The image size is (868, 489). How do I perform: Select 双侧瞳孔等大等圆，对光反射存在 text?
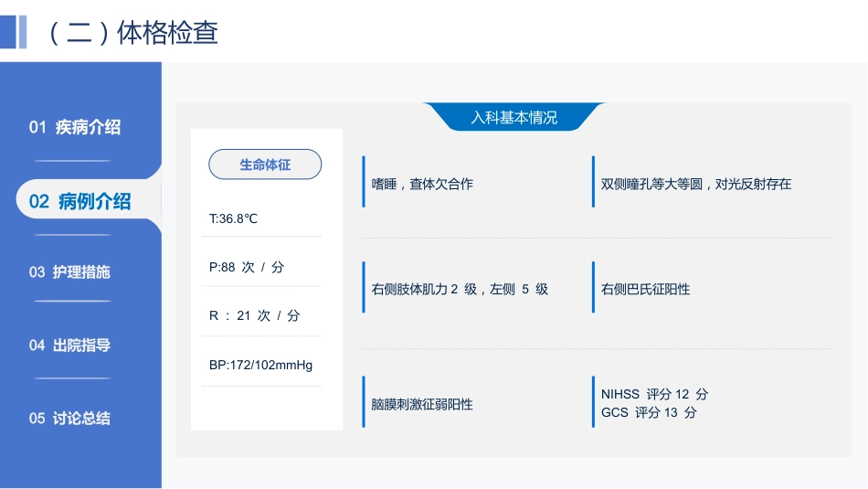tap(696, 184)
